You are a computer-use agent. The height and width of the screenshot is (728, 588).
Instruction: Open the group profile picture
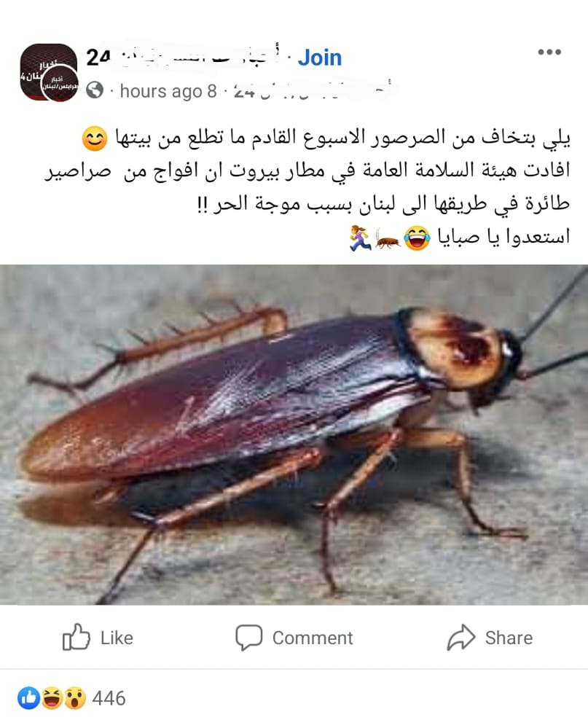tap(48, 72)
